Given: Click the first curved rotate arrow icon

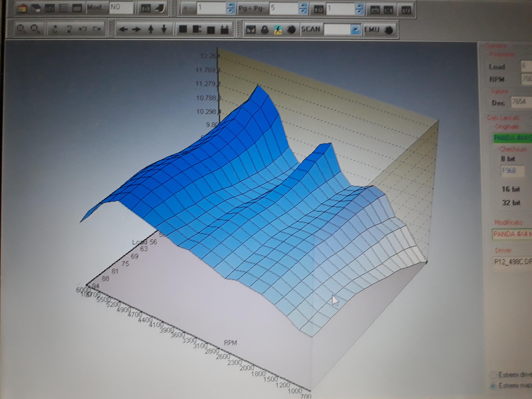Looking at the screenshot, I should (x=55, y=29).
